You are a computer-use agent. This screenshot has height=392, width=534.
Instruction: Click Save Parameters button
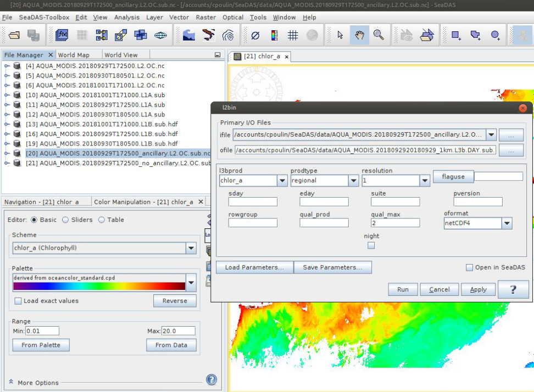coord(332,267)
